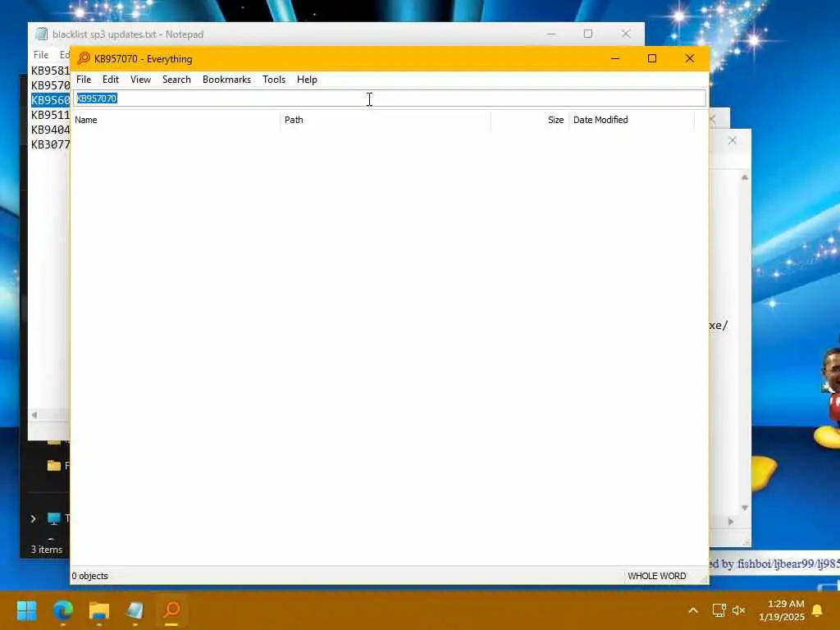The image size is (840, 630).
Task: Open the Bookmarks menu
Action: coord(226,80)
